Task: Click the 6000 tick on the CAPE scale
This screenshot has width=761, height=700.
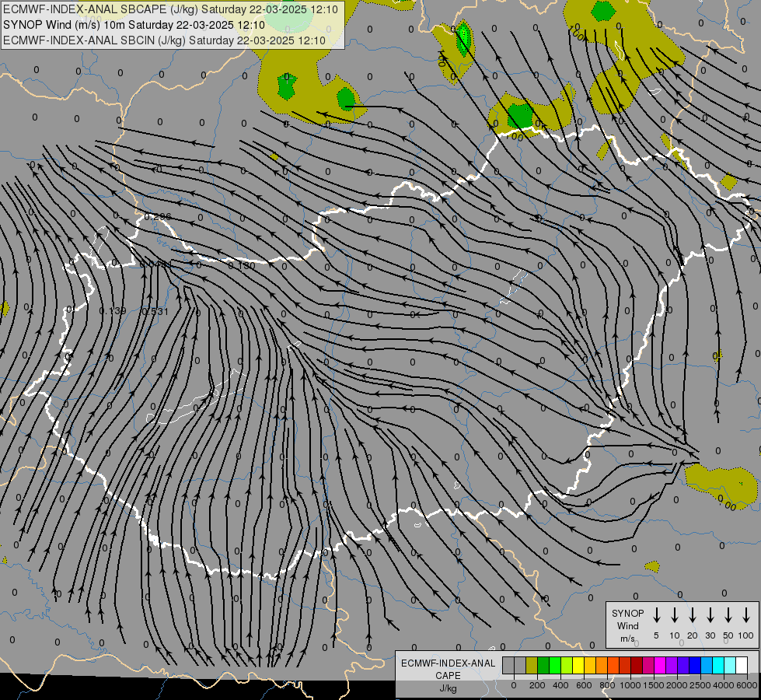Action: (x=747, y=685)
